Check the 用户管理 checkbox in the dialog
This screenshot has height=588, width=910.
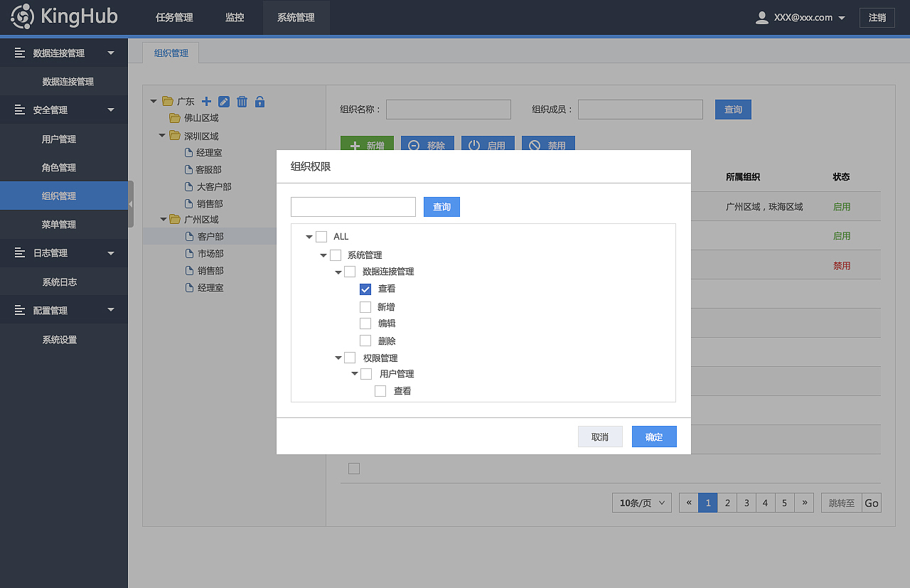coord(366,374)
